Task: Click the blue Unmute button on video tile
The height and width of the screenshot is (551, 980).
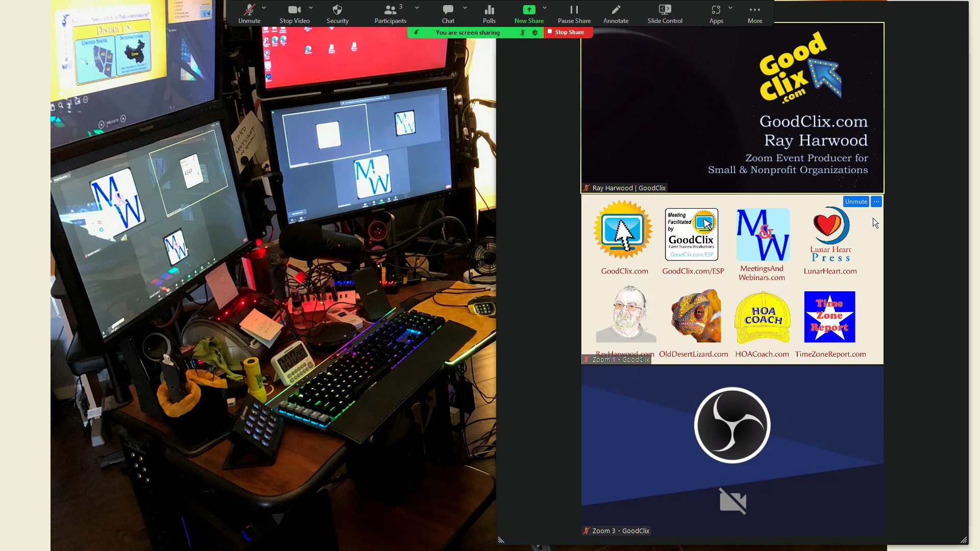Action: pyautogui.click(x=856, y=202)
